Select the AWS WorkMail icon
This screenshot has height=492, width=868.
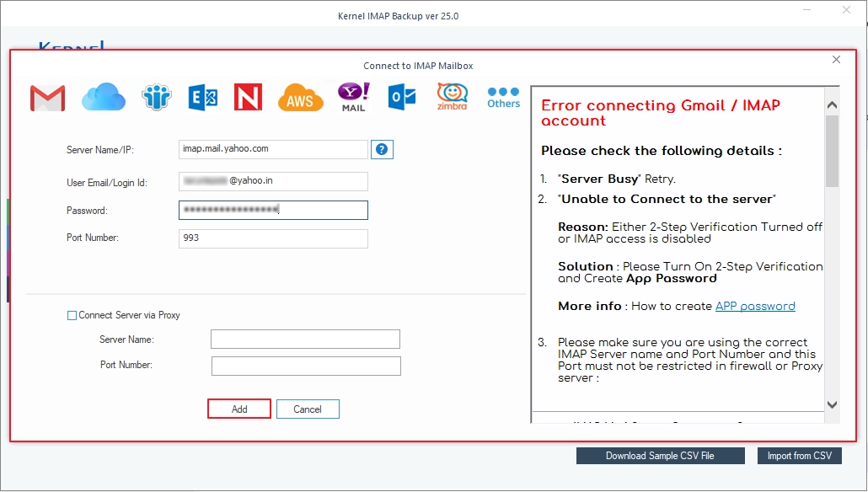point(300,98)
